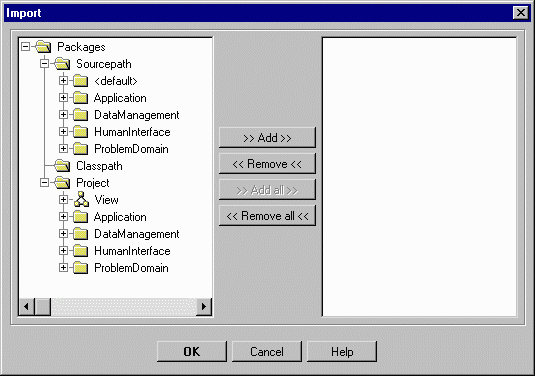Click folder icon of ProblemDomain under Sourcepath
Image resolution: width=535 pixels, height=376 pixels.
pyautogui.click(x=81, y=149)
